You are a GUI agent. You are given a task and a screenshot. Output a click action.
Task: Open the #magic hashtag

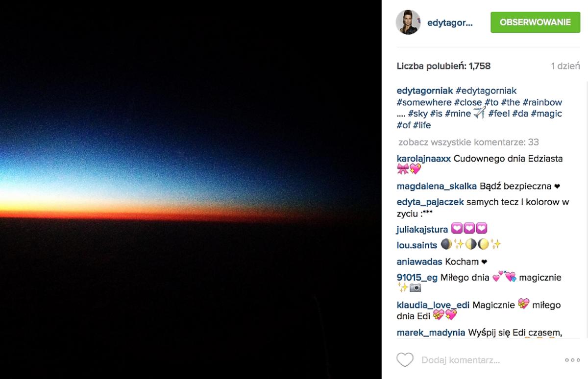coord(546,114)
